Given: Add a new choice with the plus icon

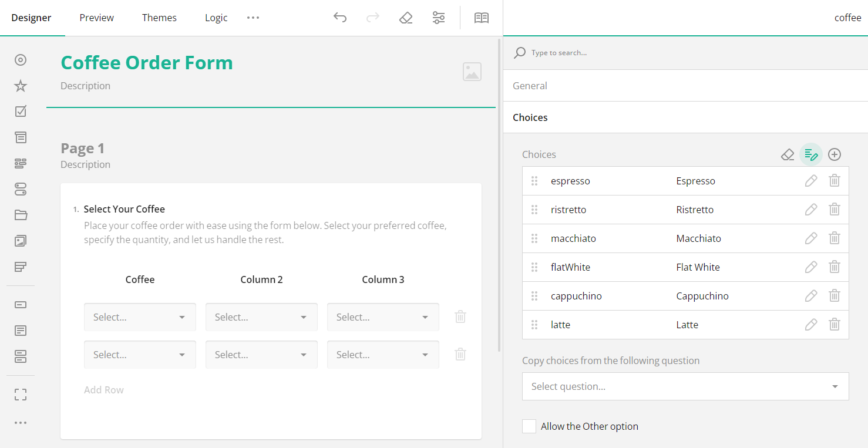Looking at the screenshot, I should coord(835,154).
